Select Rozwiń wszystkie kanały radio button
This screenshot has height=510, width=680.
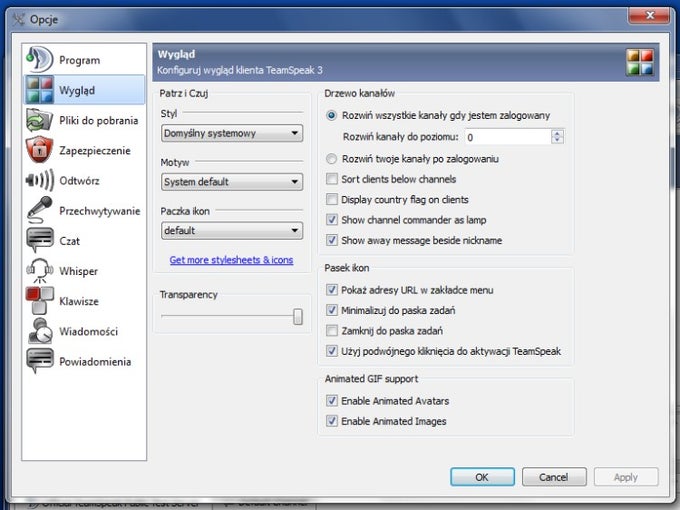[x=331, y=115]
